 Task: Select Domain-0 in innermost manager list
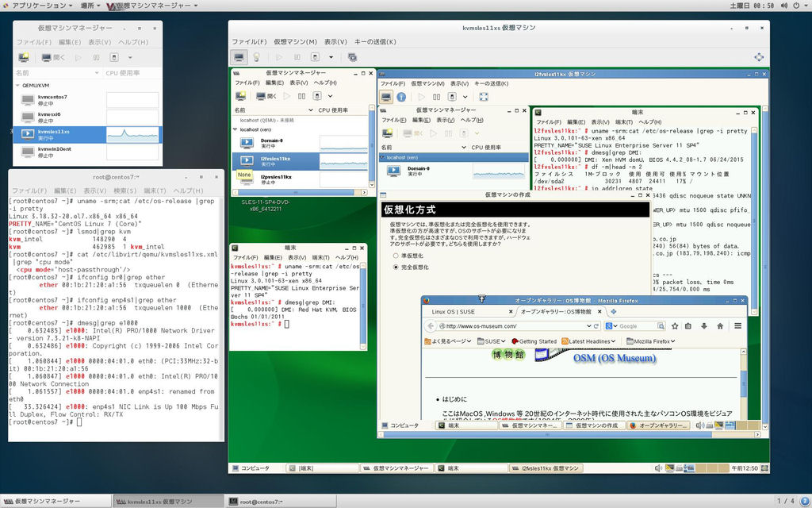point(454,171)
